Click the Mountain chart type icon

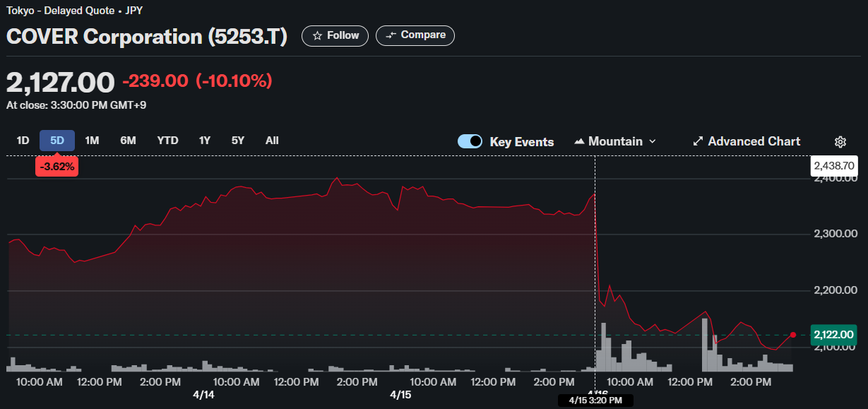pos(580,141)
